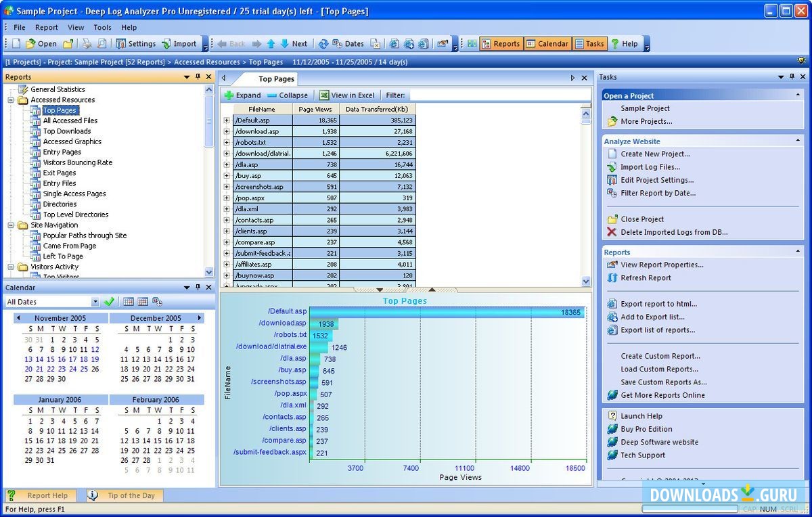The width and height of the screenshot is (812, 517).
Task: Open the Dates filter toolbar button
Action: (x=348, y=43)
